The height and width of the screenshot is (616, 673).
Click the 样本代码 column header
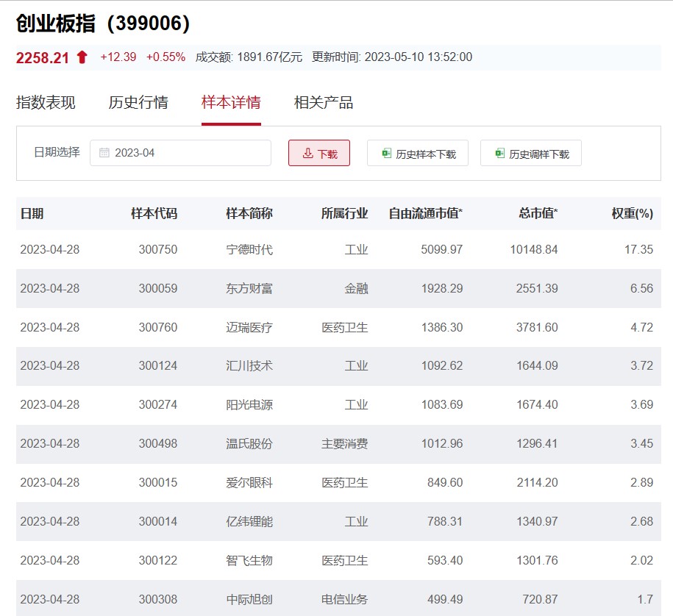[x=154, y=213]
